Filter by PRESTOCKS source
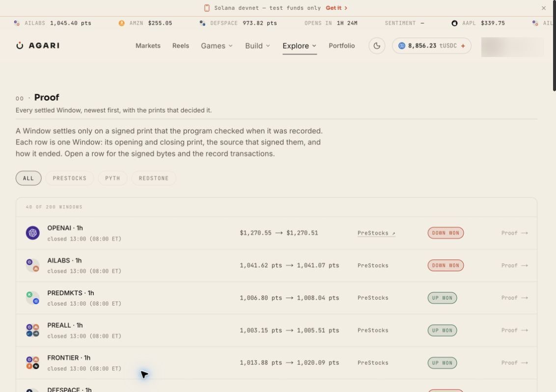556x392 pixels. pos(70,178)
